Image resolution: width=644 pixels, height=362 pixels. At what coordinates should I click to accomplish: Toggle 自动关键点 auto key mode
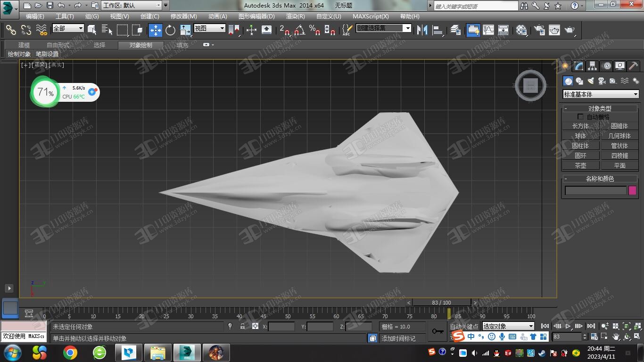[x=464, y=326]
